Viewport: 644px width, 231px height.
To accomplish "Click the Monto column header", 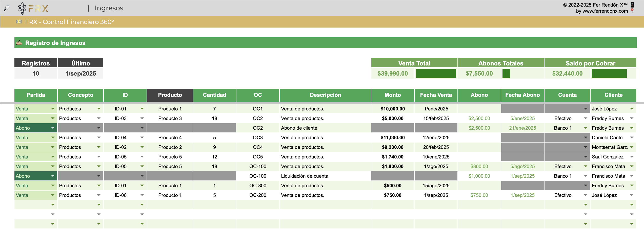I will pyautogui.click(x=392, y=95).
